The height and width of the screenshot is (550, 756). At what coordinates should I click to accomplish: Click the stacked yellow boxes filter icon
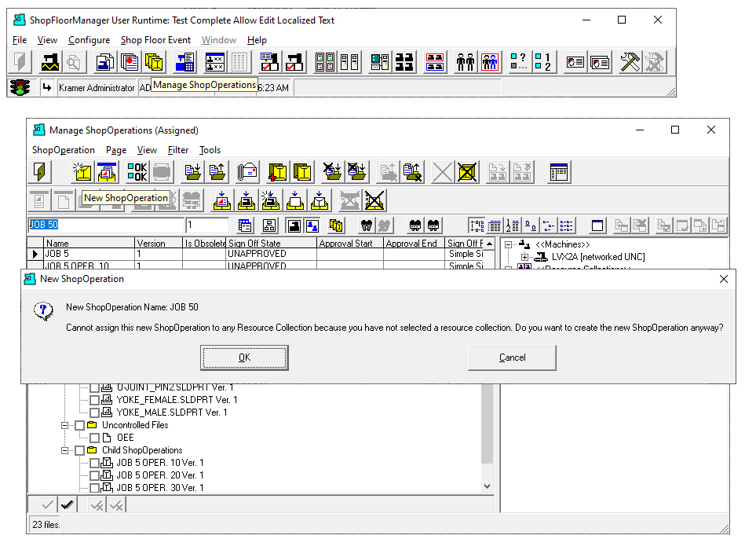[x=336, y=225]
